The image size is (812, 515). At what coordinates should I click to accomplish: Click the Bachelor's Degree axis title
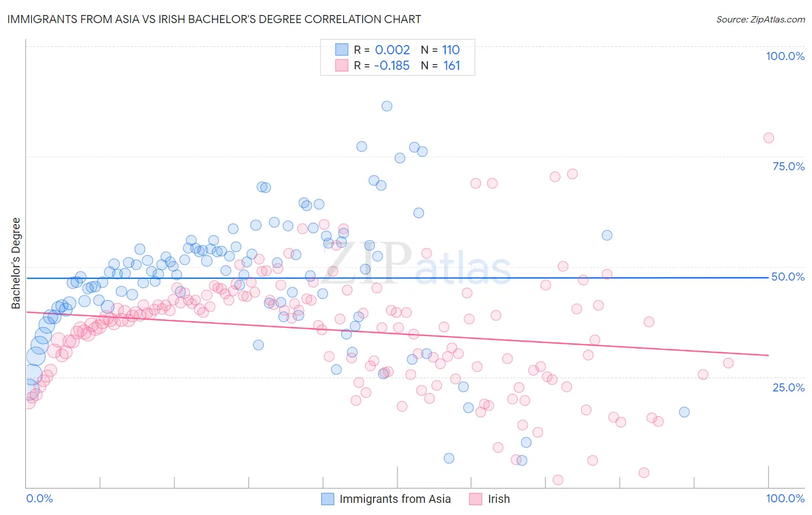pyautogui.click(x=16, y=263)
